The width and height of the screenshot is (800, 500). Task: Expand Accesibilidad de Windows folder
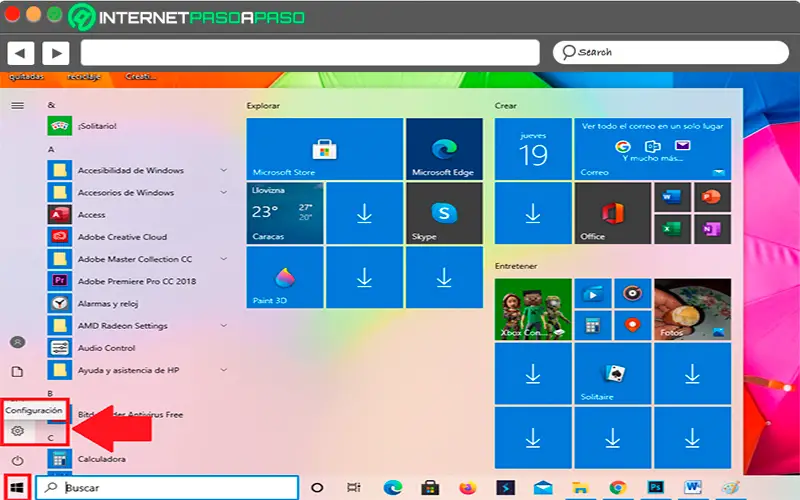point(223,170)
